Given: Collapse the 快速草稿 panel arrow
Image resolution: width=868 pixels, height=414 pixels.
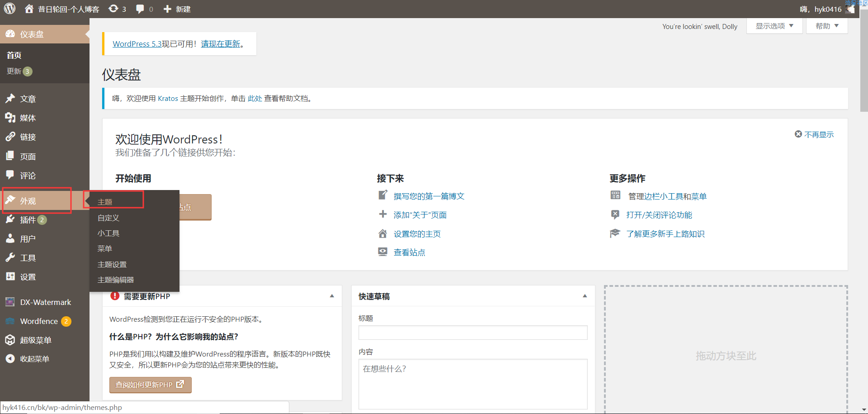Looking at the screenshot, I should 585,296.
